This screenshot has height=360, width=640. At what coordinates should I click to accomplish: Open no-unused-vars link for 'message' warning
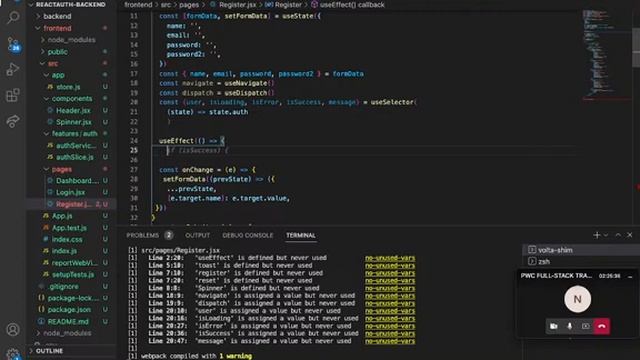pos(390,341)
